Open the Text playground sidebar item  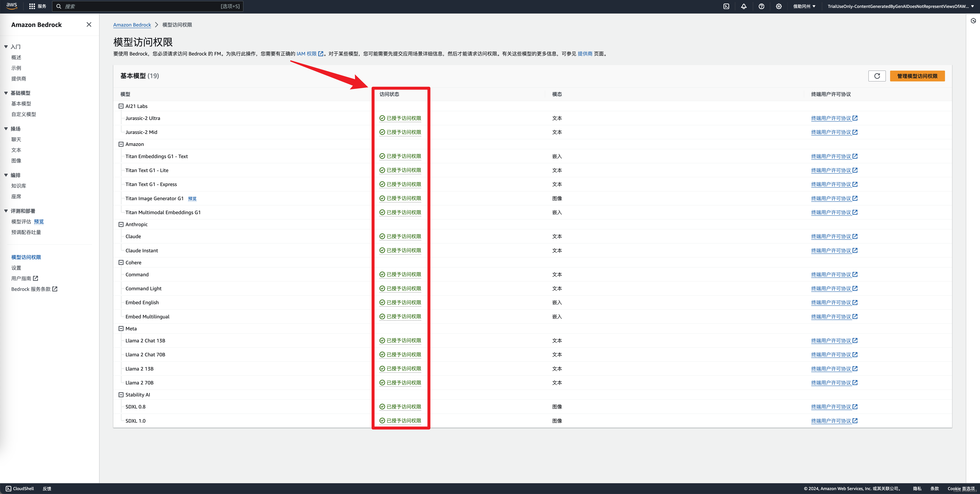16,150
